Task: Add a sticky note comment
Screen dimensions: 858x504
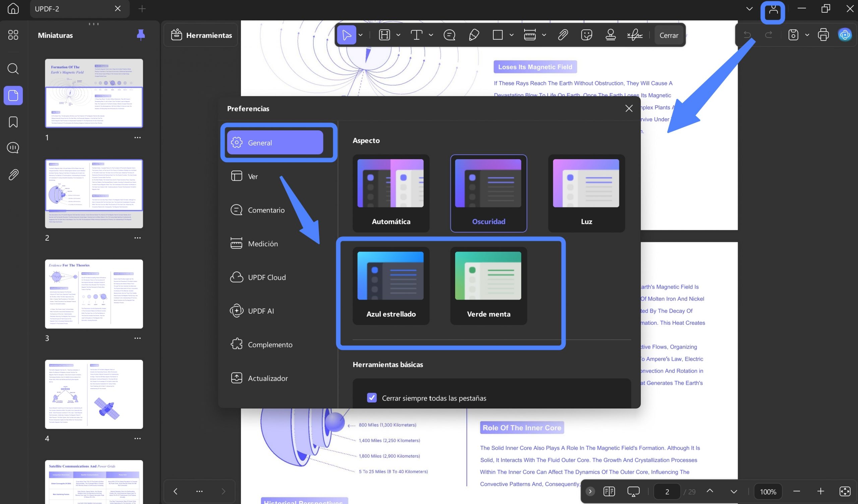Action: [449, 35]
